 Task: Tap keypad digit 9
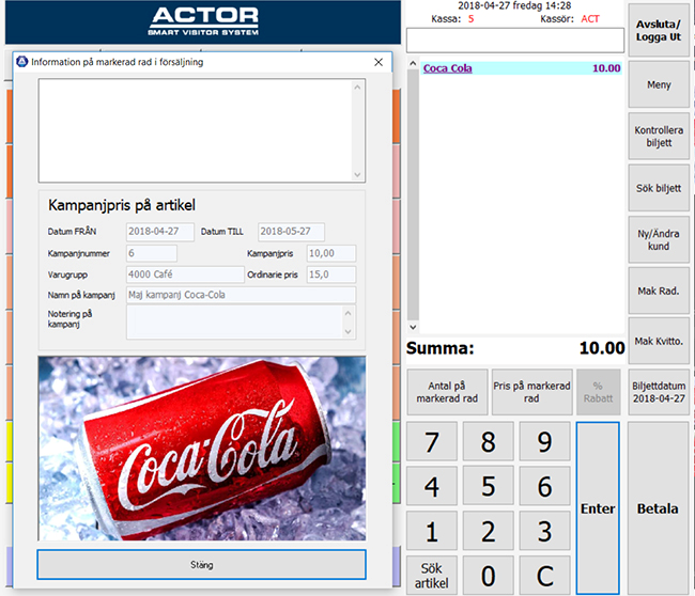tap(545, 441)
